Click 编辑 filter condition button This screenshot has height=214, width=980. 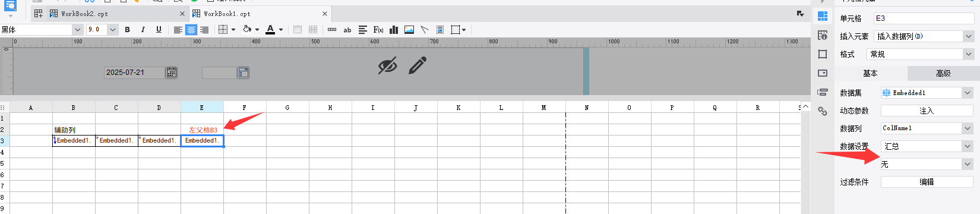coord(927,182)
